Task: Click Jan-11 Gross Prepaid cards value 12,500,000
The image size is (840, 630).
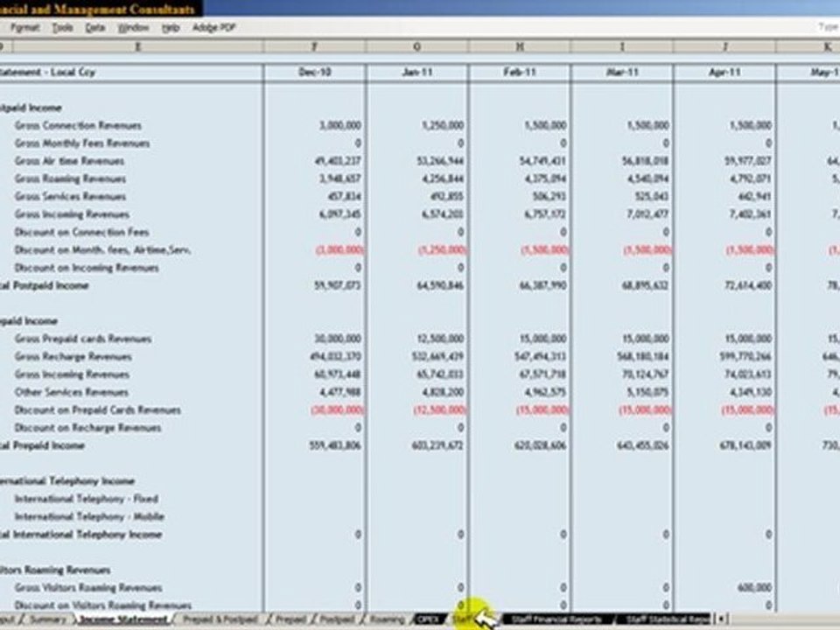Action: (440, 339)
